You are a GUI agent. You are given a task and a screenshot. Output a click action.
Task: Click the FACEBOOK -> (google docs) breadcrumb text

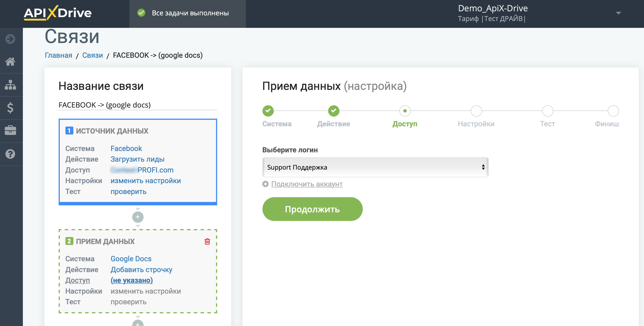158,55
